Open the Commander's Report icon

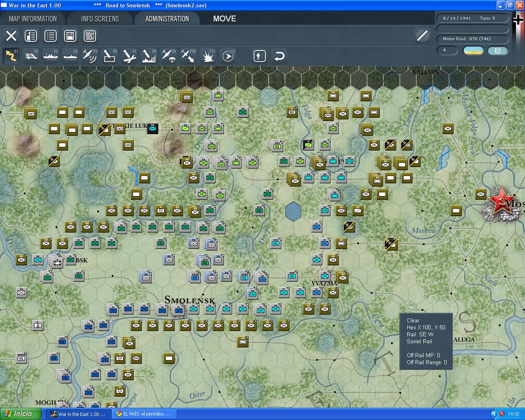tap(31, 36)
